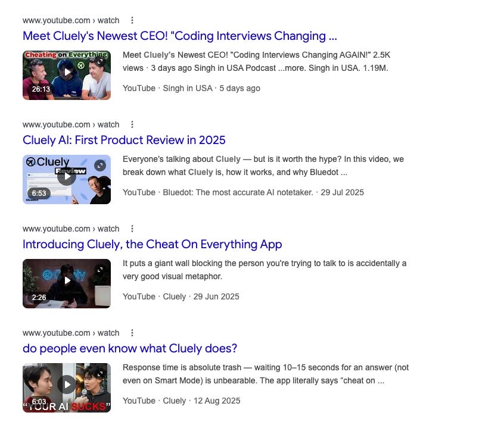Click the 26:13 duration badge
504x428 pixels.
[41, 89]
